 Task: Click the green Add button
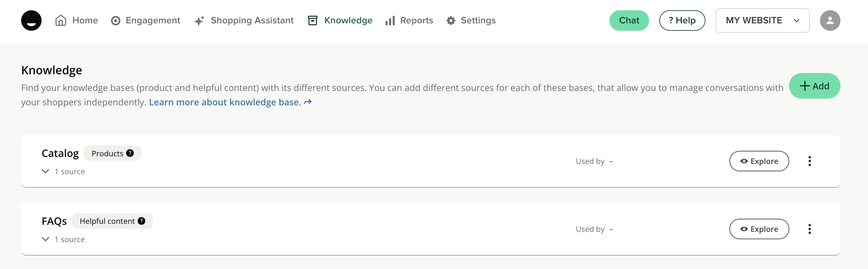(x=814, y=86)
